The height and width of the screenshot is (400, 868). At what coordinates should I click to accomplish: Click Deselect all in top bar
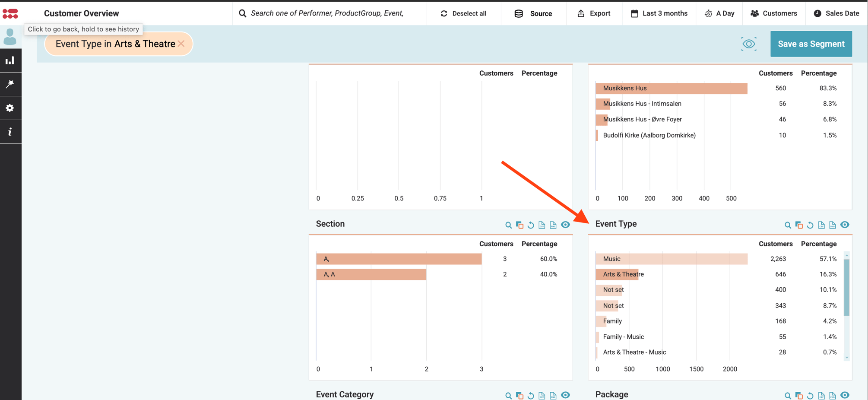[463, 13]
